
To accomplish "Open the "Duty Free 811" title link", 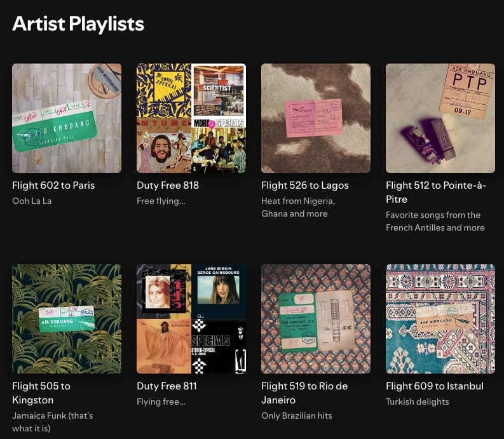I will pos(167,386).
